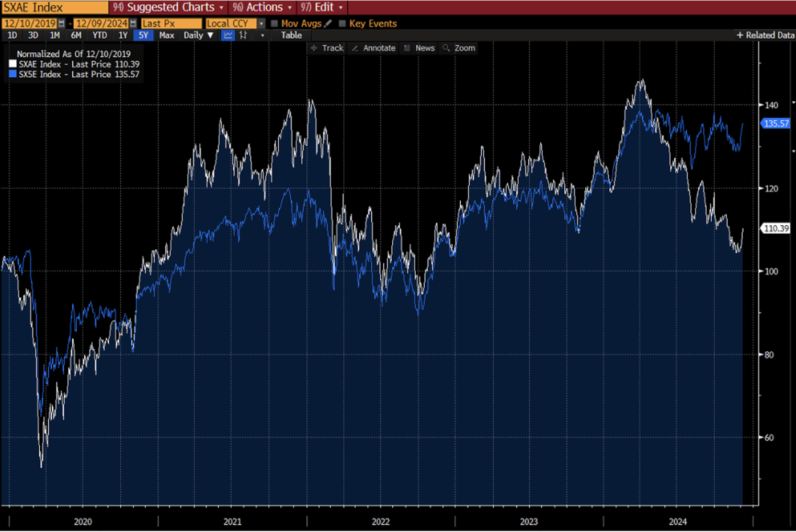Expand the chart type options small arrow

[263, 36]
